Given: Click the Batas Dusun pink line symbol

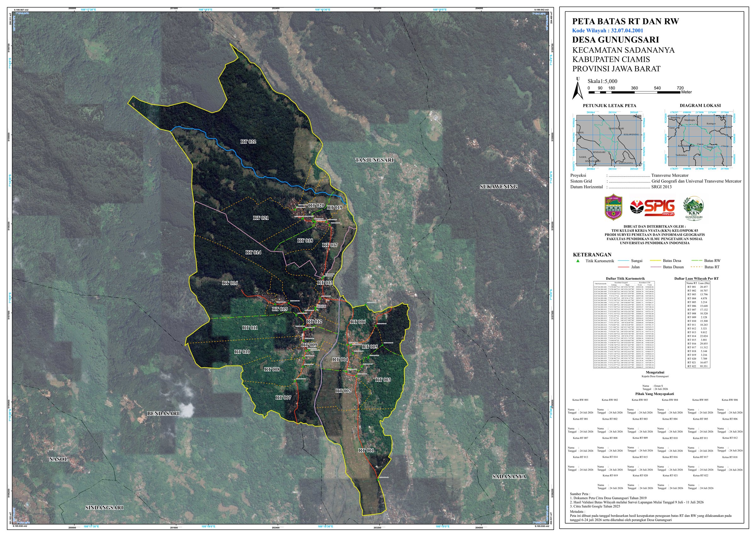Looking at the screenshot, I should pyautogui.click(x=655, y=267).
